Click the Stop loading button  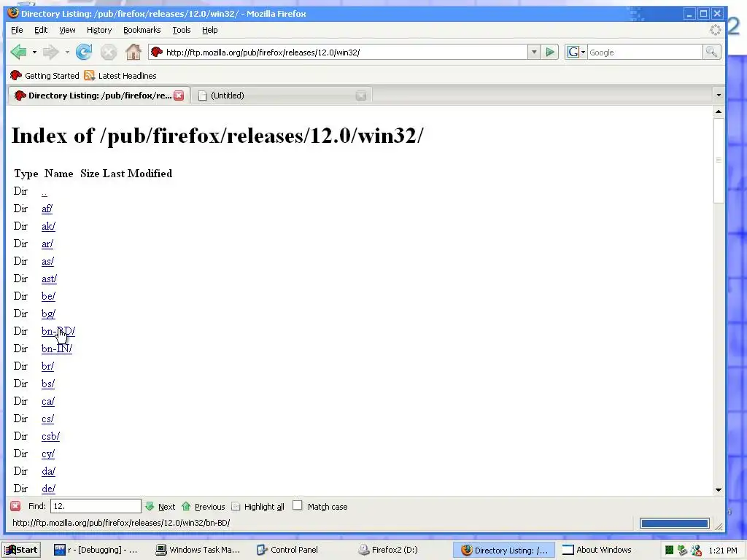pos(109,52)
